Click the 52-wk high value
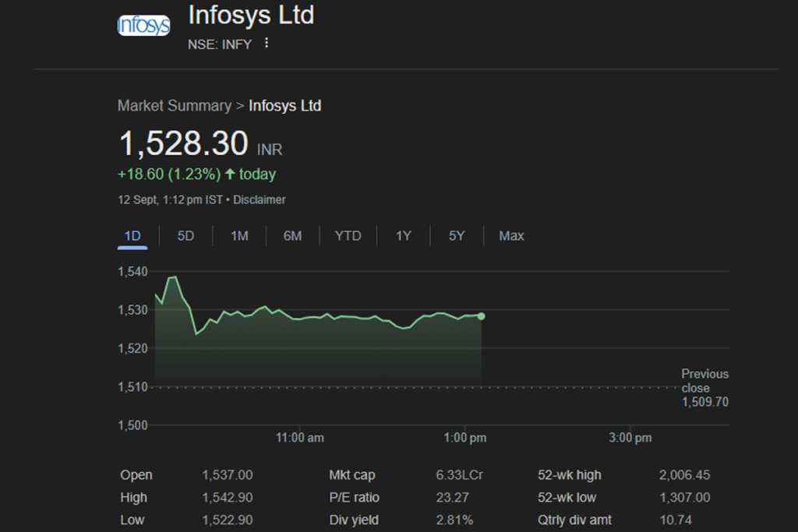 (x=684, y=475)
